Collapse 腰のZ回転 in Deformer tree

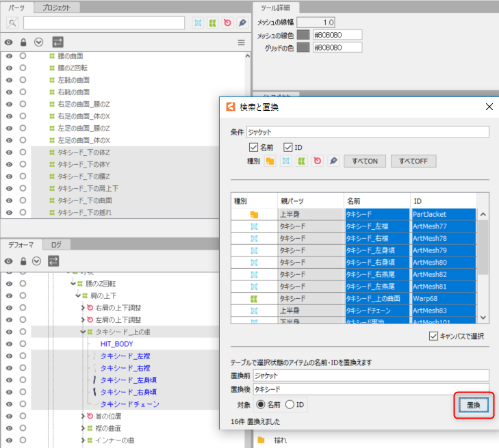coord(73,283)
